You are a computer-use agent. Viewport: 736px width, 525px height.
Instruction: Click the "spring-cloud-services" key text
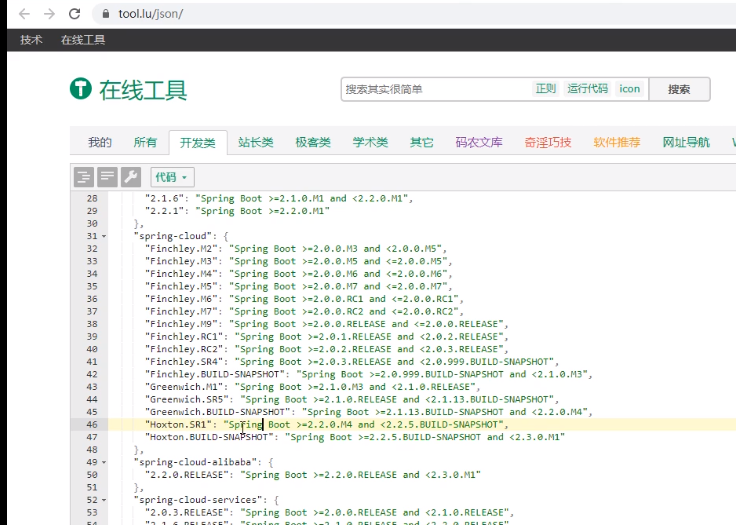tap(198, 500)
